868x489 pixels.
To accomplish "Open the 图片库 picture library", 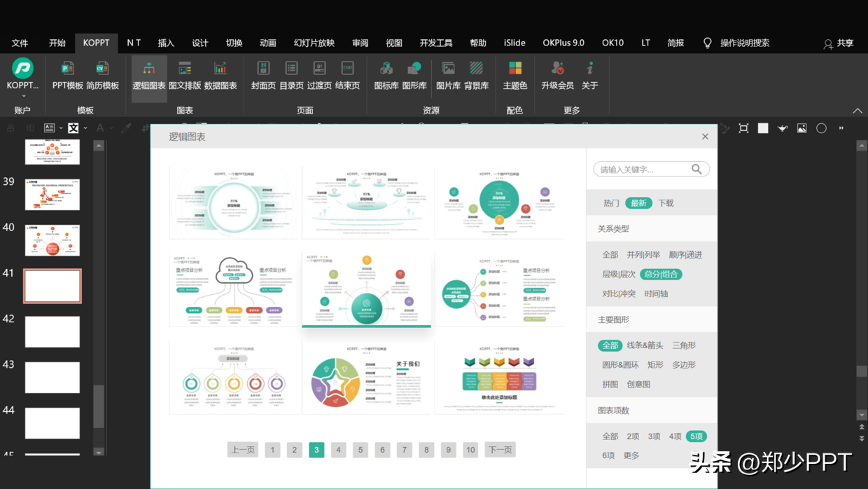I will point(448,76).
